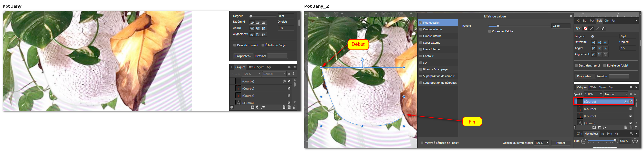The width and height of the screenshot is (644, 151).
Task: Toggle visibility of selected (Courbe) layer in Pot Jany_2
Action: 631,101
